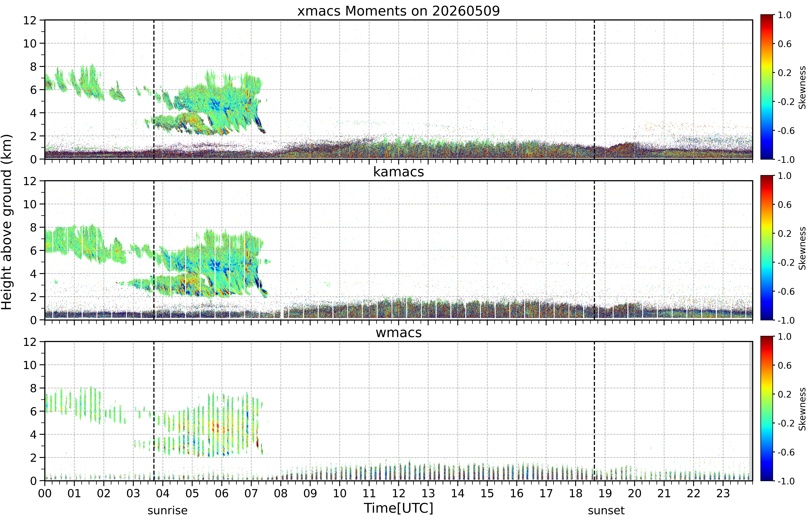Screen dimensions: 812x522
Task: Click the 'kamacs' panel title
Action: (x=399, y=172)
